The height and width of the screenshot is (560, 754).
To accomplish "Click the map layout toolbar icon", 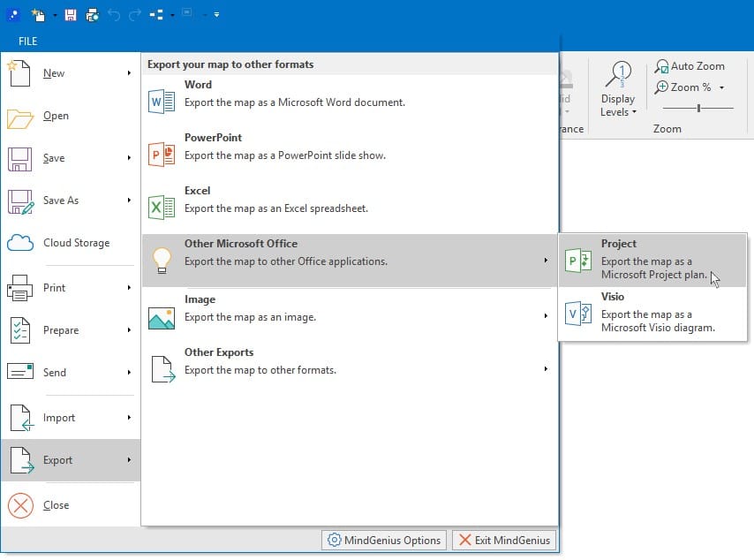I will pyautogui.click(x=156, y=15).
